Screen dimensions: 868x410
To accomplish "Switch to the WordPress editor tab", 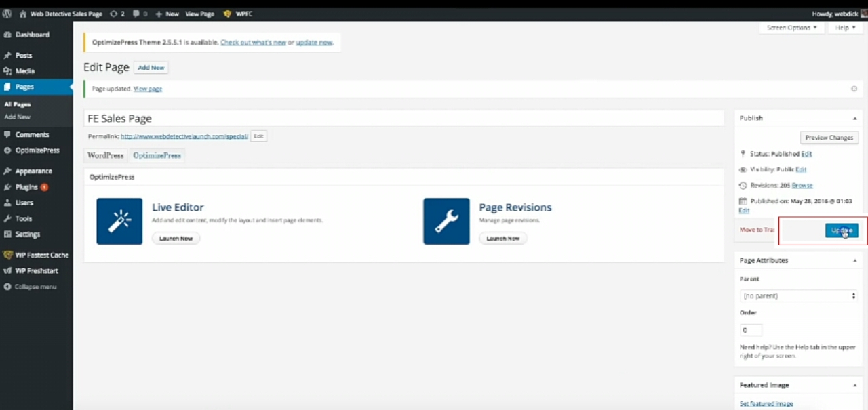I will (106, 155).
